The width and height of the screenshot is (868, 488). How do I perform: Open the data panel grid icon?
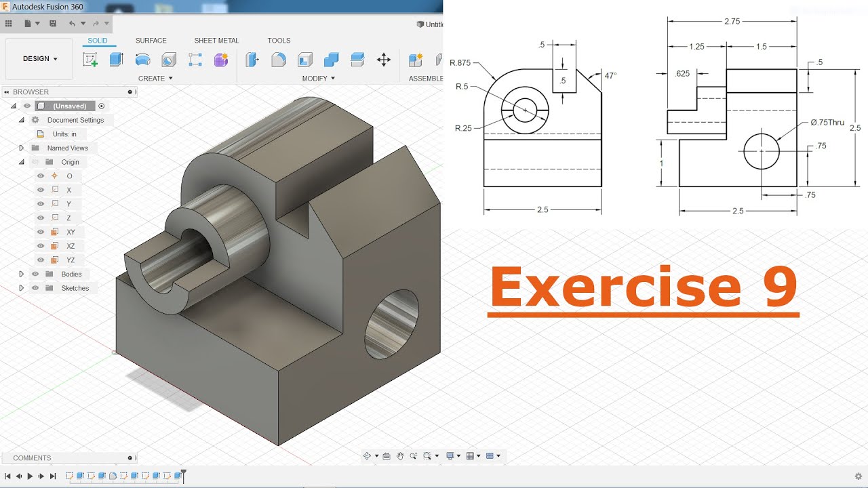[x=8, y=24]
